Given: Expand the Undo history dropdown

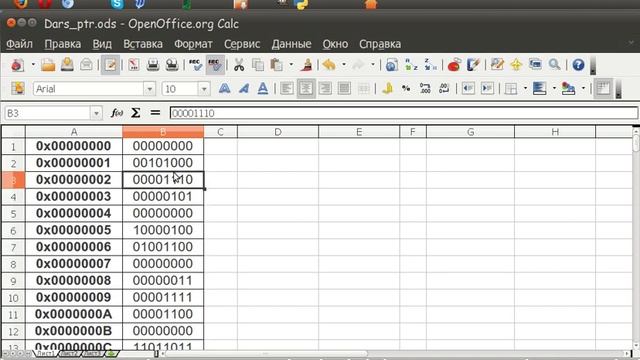Looking at the screenshot, I should [x=344, y=65].
